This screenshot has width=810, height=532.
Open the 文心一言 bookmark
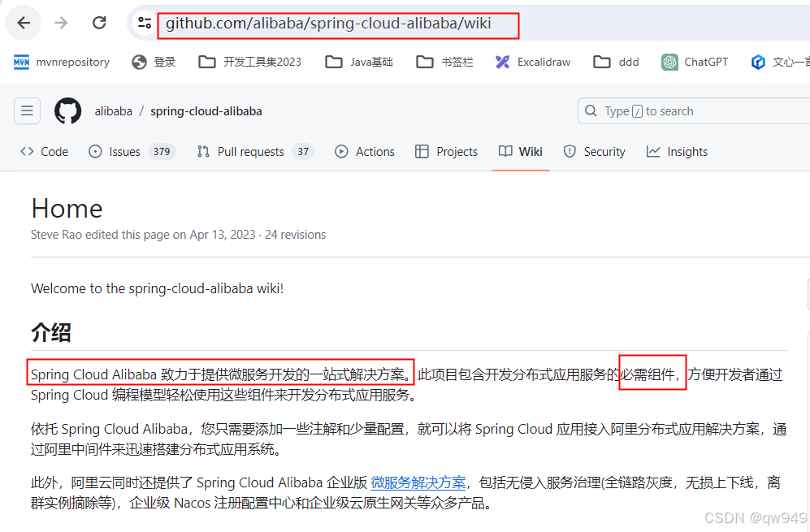tap(780, 62)
